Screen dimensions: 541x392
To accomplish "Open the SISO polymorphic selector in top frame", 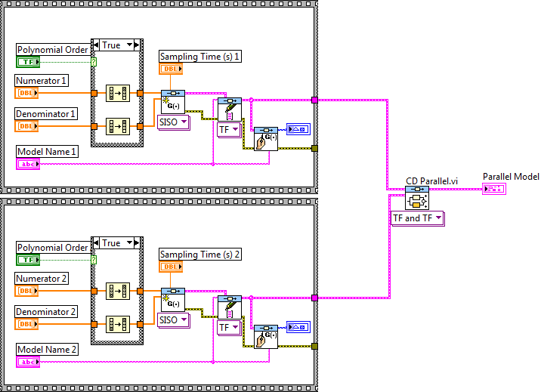I will 173,122.
